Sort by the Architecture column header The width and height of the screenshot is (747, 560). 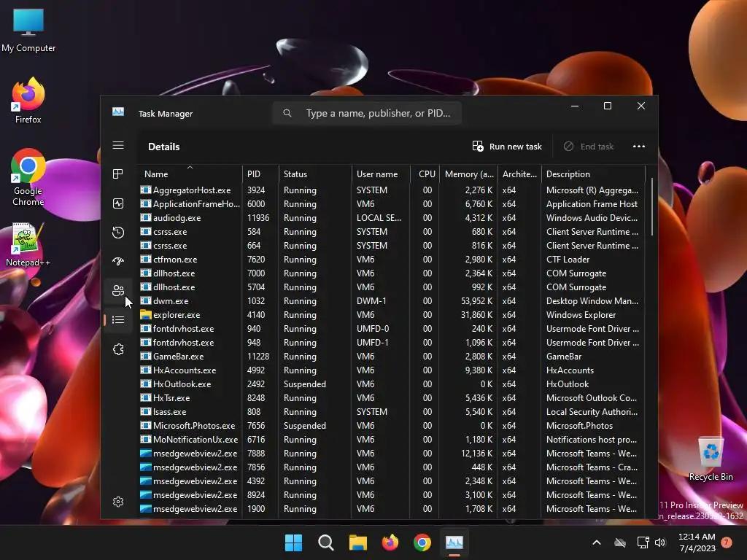[x=519, y=174]
